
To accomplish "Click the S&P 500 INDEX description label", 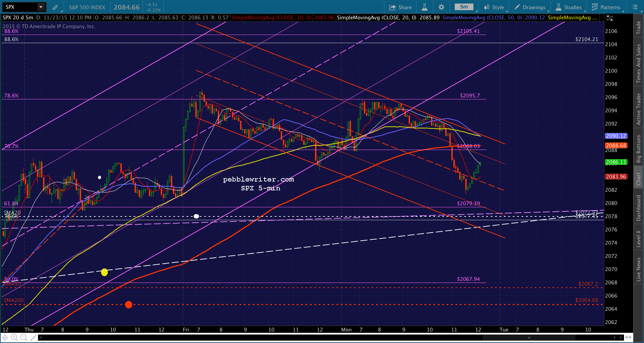I will (x=87, y=7).
